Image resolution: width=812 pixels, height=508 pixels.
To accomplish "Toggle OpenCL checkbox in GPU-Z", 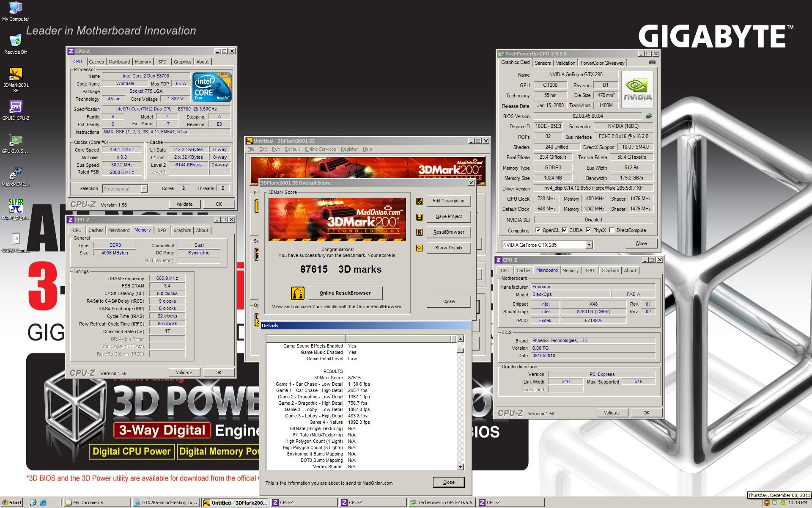I will tap(538, 230).
